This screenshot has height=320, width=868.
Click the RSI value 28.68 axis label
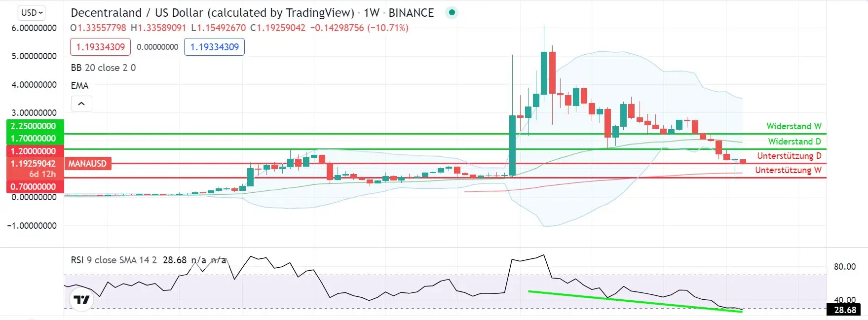pos(845,310)
